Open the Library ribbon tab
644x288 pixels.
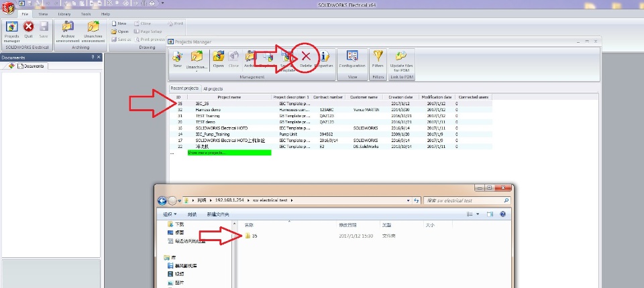click(64, 14)
